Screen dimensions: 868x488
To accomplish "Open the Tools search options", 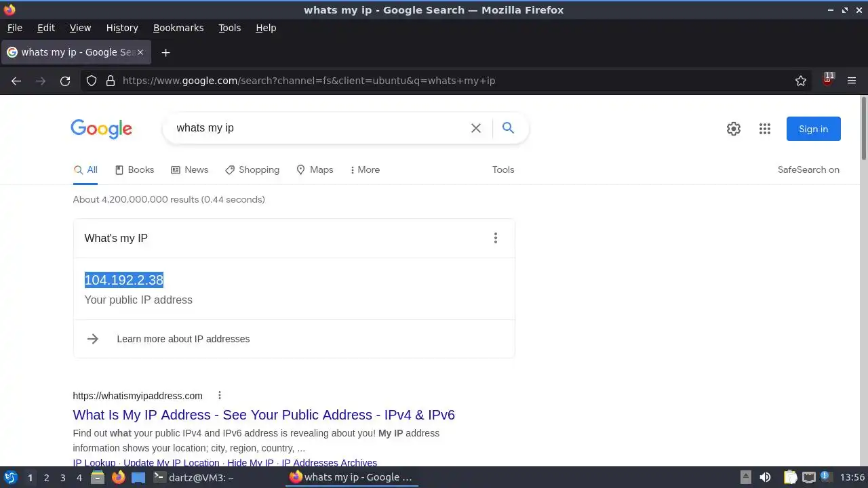I will pyautogui.click(x=503, y=169).
